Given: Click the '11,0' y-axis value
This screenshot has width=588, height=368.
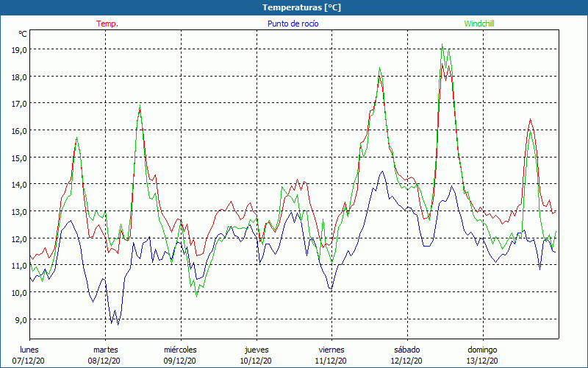Looking at the screenshot, I should pos(19,266).
